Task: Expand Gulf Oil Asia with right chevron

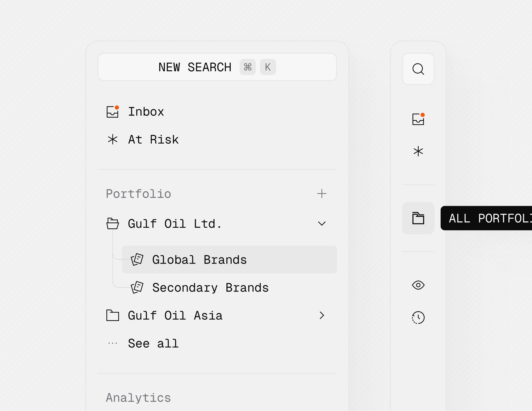Action: coord(322,315)
